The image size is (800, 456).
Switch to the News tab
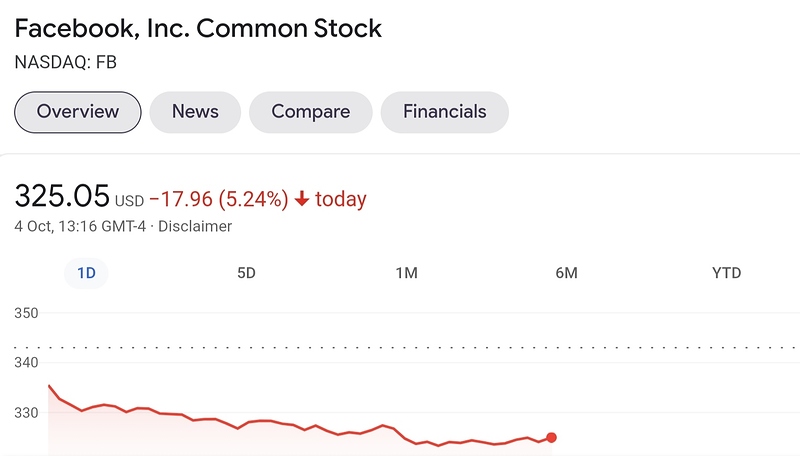[195, 112]
